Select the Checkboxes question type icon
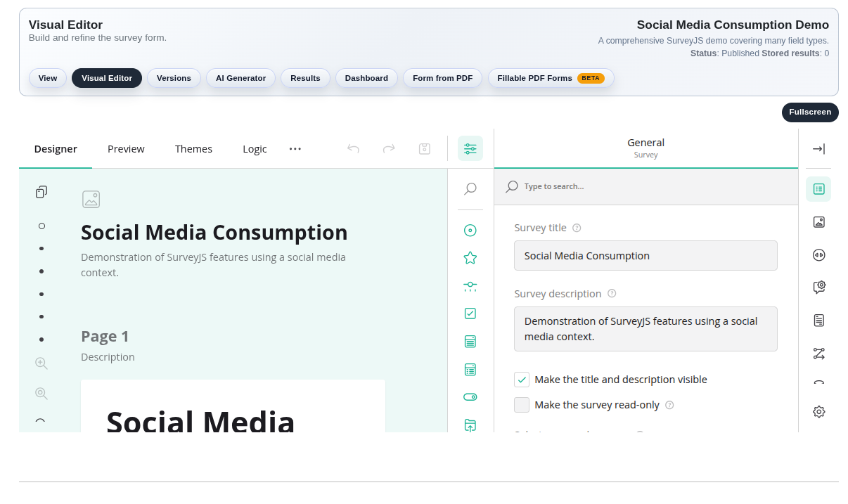Screen dimensions: 848x504 click(x=470, y=313)
